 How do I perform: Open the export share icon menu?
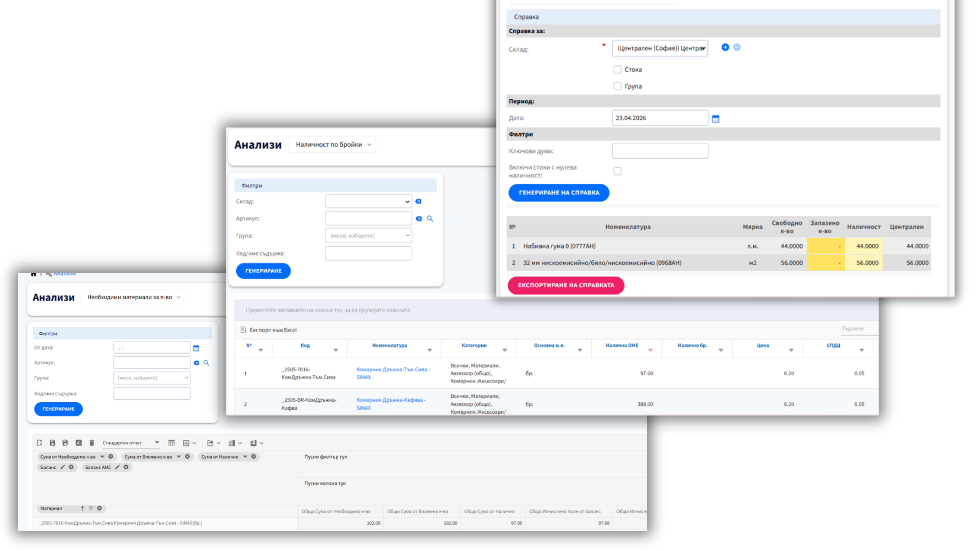pos(213,443)
